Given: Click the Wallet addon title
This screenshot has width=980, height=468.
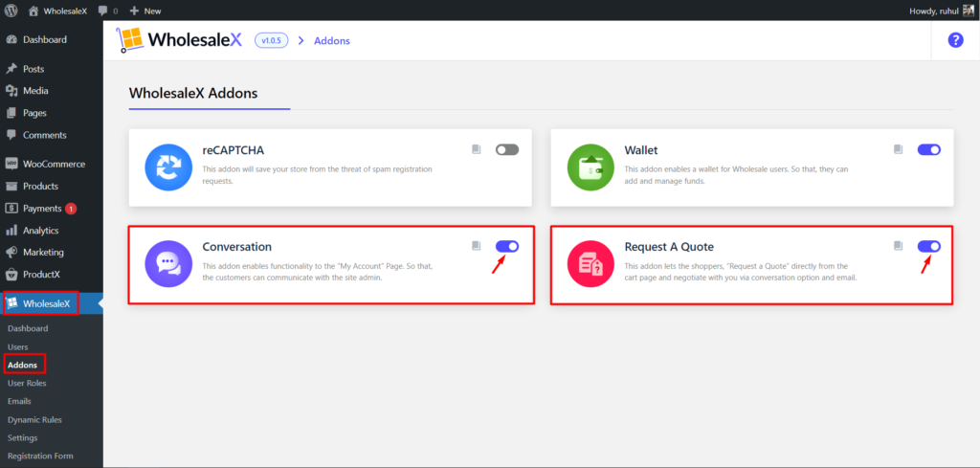Looking at the screenshot, I should point(641,150).
